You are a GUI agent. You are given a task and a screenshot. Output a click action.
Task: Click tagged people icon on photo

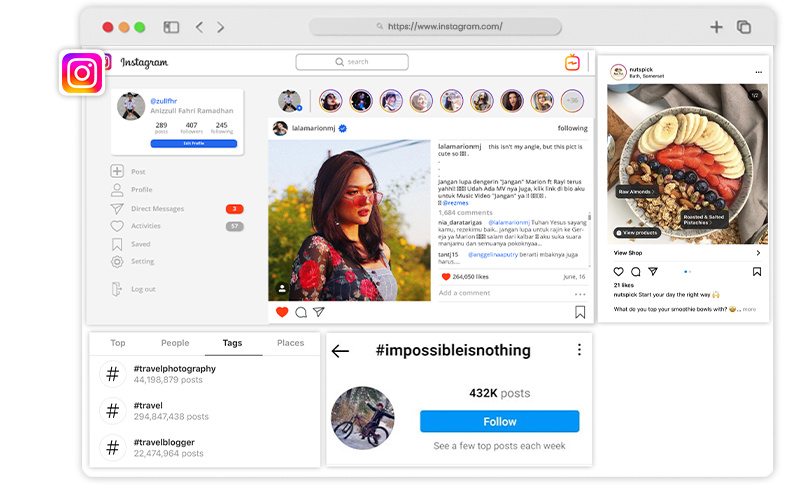point(282,288)
